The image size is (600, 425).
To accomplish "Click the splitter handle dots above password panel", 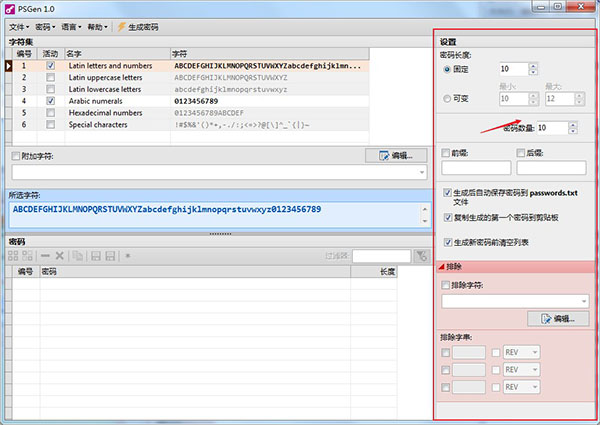I will tap(220, 233).
